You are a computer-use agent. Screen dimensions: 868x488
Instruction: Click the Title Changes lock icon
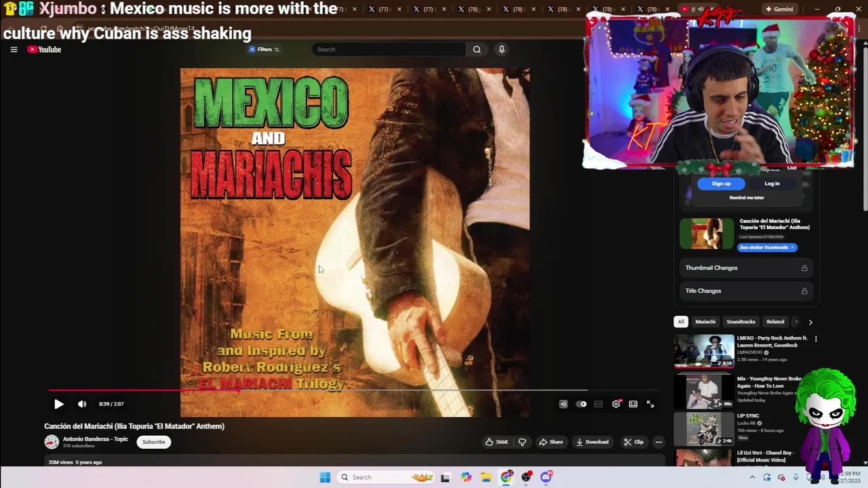[x=804, y=291]
